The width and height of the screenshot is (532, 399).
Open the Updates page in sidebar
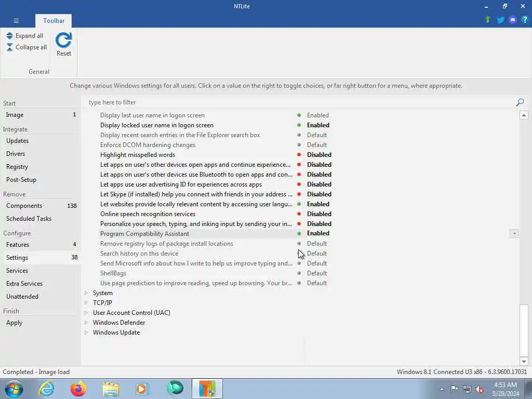click(x=41, y=141)
